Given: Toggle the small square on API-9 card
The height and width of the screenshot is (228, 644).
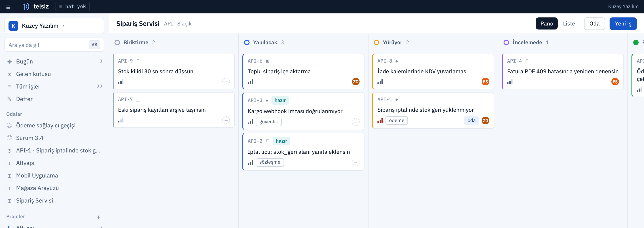Looking at the screenshot, I should tap(138, 61).
